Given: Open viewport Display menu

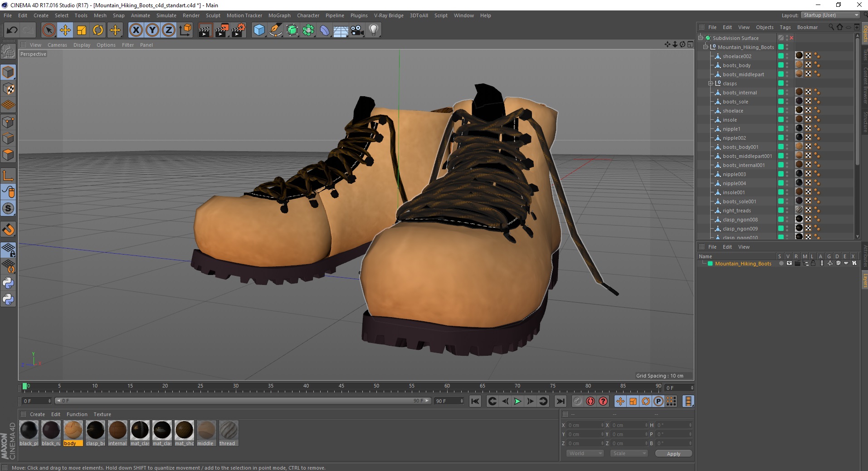Looking at the screenshot, I should pos(82,45).
